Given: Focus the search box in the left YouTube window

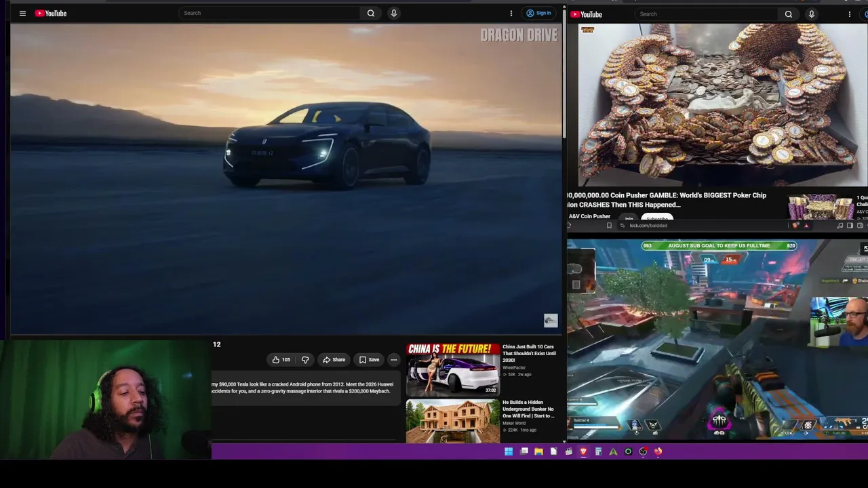Looking at the screenshot, I should pyautogui.click(x=269, y=13).
